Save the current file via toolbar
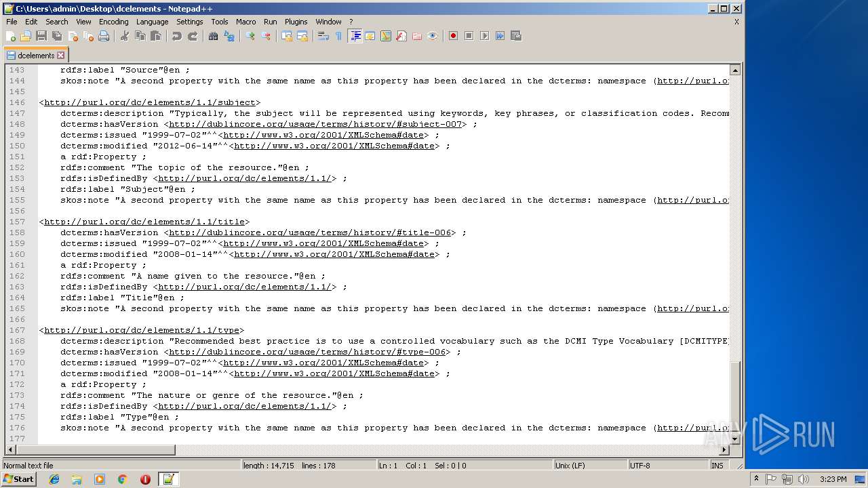 pyautogui.click(x=41, y=36)
